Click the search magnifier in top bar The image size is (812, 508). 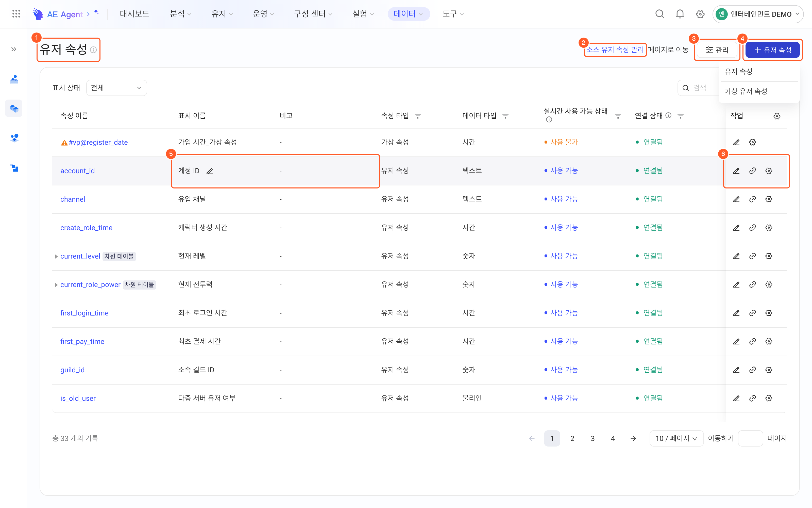coord(659,14)
